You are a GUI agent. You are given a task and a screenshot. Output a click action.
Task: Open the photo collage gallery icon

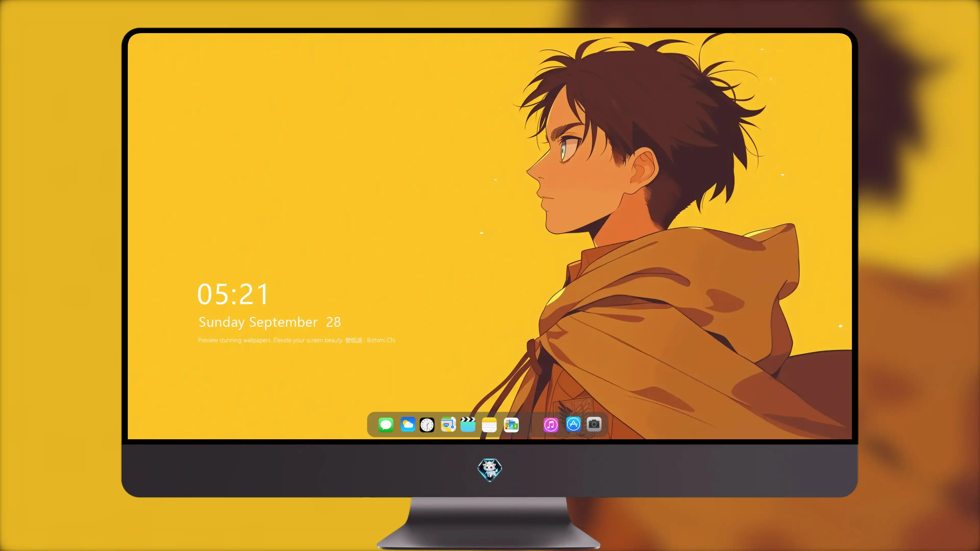(x=511, y=425)
